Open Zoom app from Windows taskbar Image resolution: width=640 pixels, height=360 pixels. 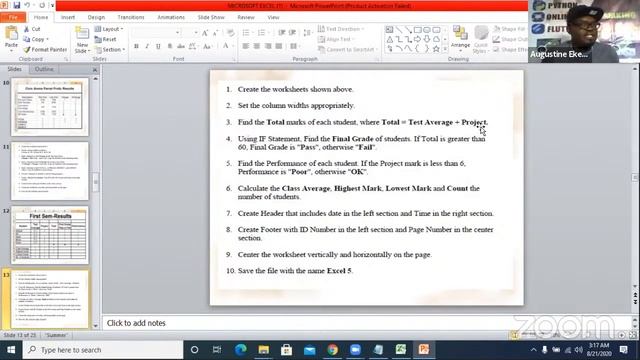click(x=355, y=350)
